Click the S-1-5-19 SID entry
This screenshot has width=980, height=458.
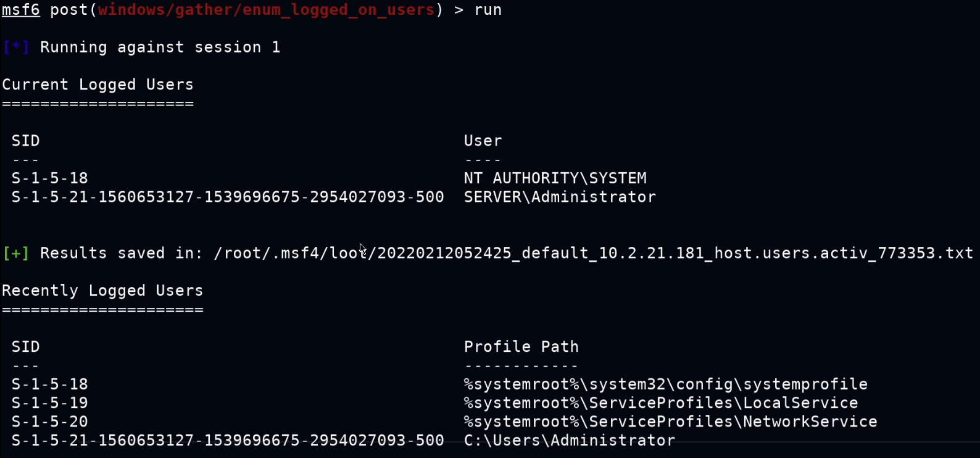(x=50, y=403)
